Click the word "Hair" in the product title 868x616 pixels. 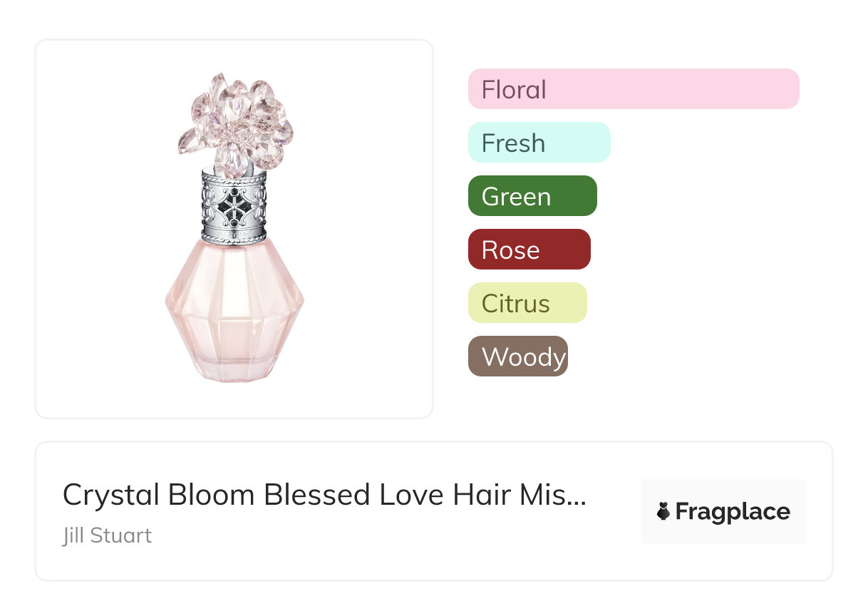coord(488,495)
